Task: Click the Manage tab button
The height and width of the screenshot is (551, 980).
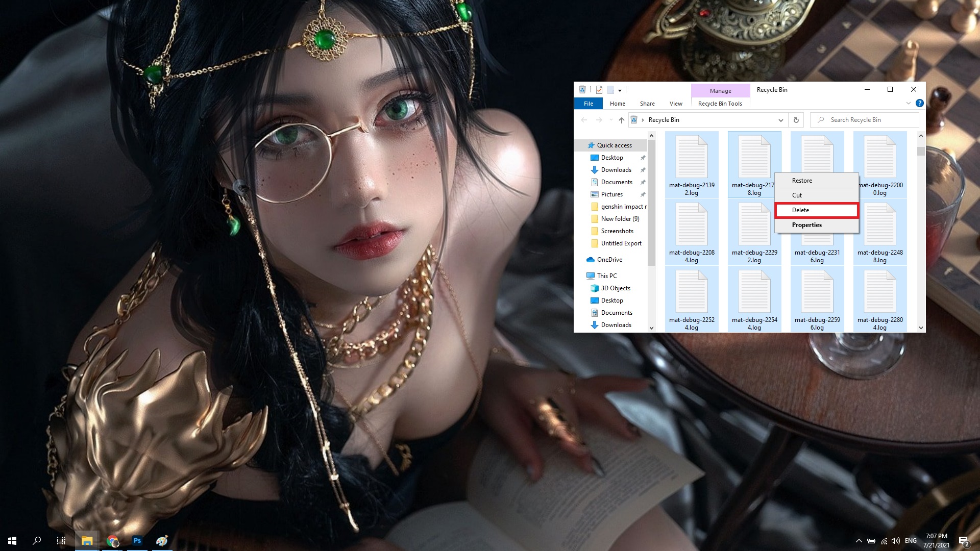Action: (720, 89)
